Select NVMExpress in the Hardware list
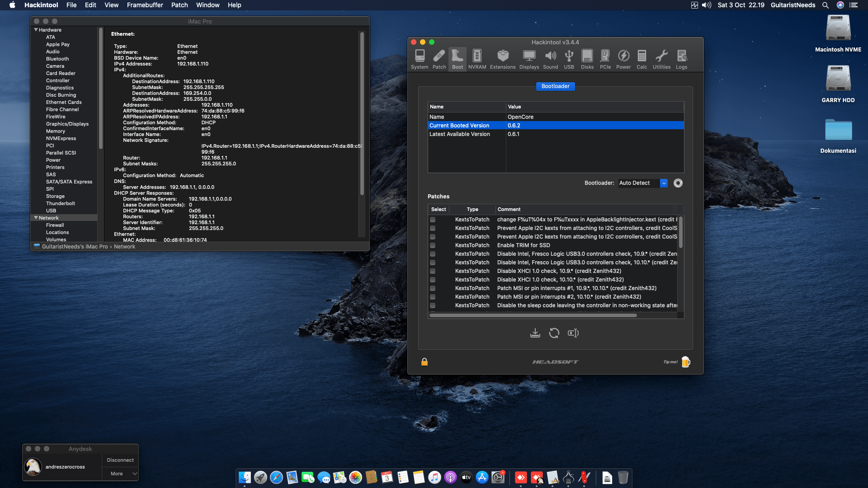Viewport: 868px width, 488px height. click(61, 138)
